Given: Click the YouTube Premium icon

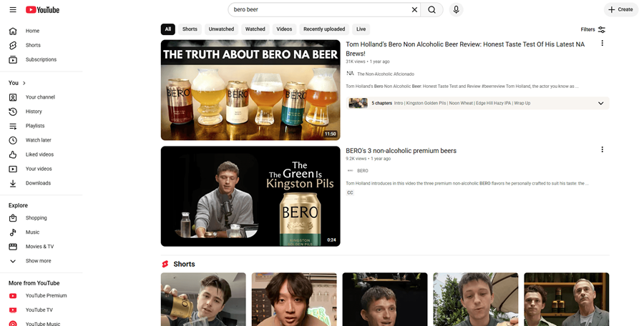Looking at the screenshot, I should tap(13, 296).
